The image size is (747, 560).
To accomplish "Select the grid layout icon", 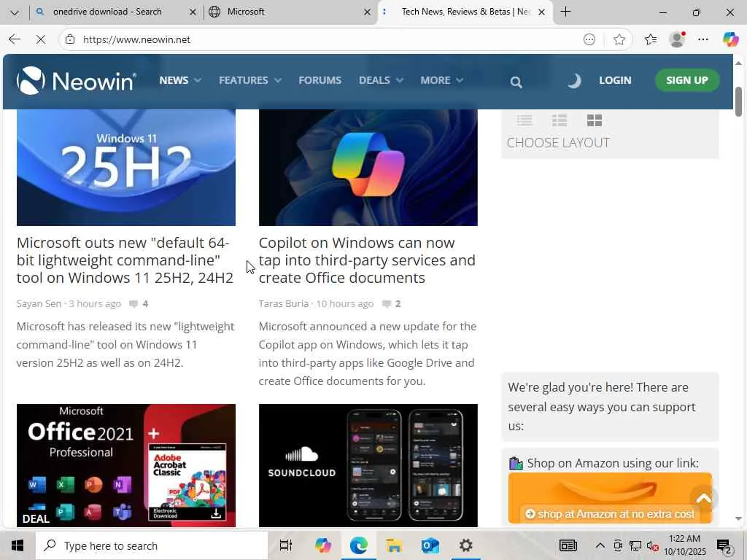I will pyautogui.click(x=595, y=120).
